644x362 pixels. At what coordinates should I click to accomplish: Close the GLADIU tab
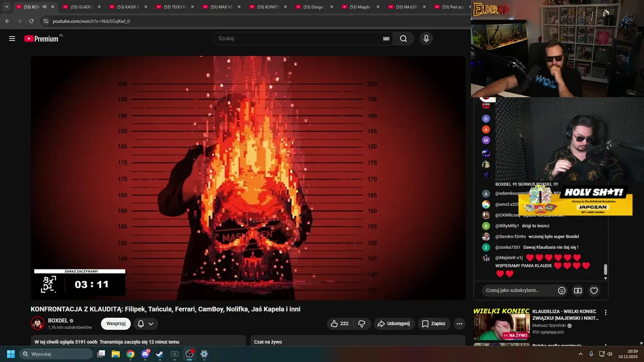coord(99,7)
